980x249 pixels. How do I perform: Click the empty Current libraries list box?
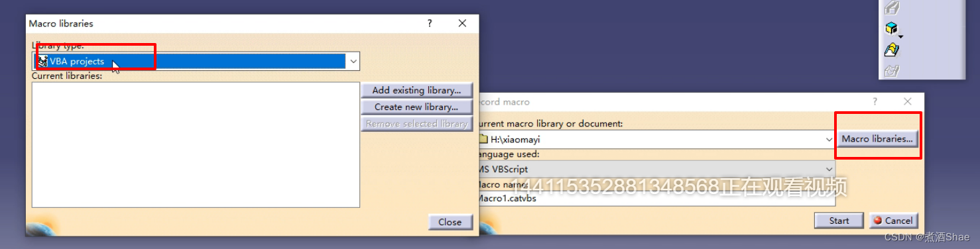tap(196, 145)
